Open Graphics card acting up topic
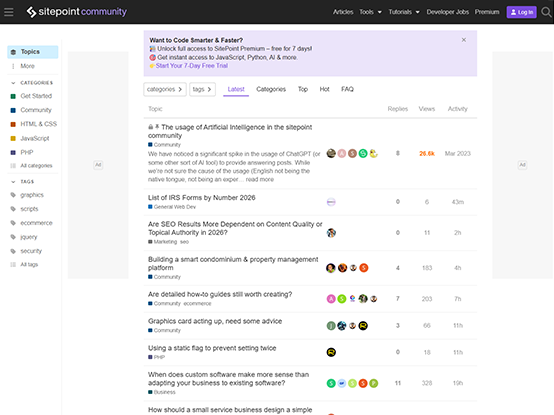The height and width of the screenshot is (415, 554). coord(215,321)
